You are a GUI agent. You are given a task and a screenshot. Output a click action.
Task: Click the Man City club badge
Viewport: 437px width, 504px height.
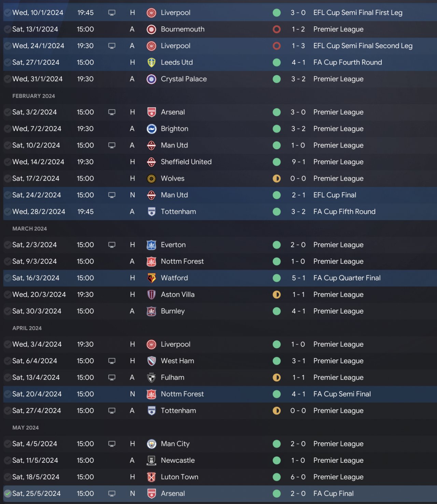point(151,444)
